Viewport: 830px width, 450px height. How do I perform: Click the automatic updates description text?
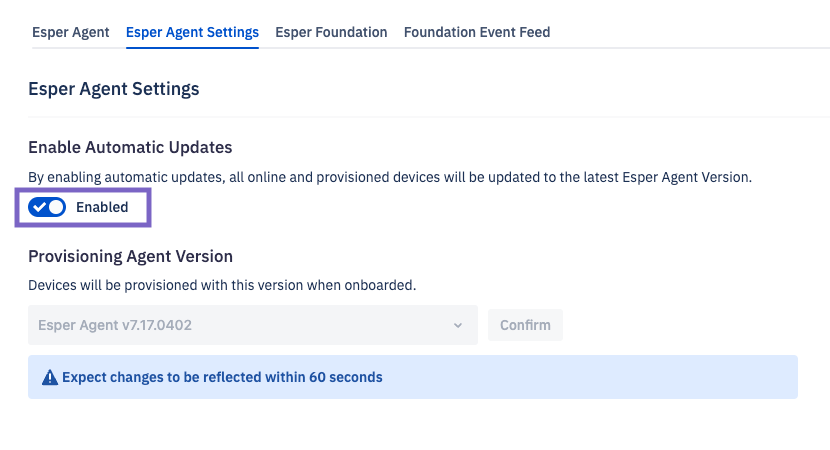(389, 177)
